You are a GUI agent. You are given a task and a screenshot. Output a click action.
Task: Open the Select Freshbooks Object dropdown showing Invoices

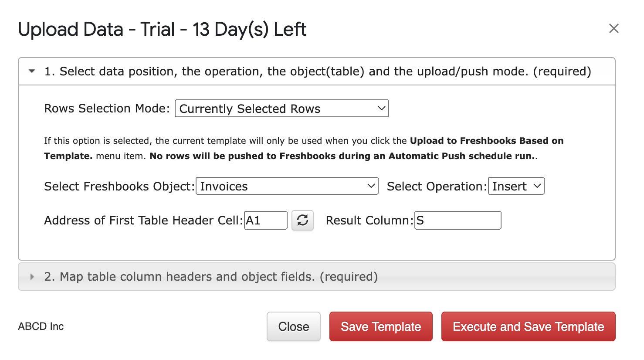coord(287,186)
